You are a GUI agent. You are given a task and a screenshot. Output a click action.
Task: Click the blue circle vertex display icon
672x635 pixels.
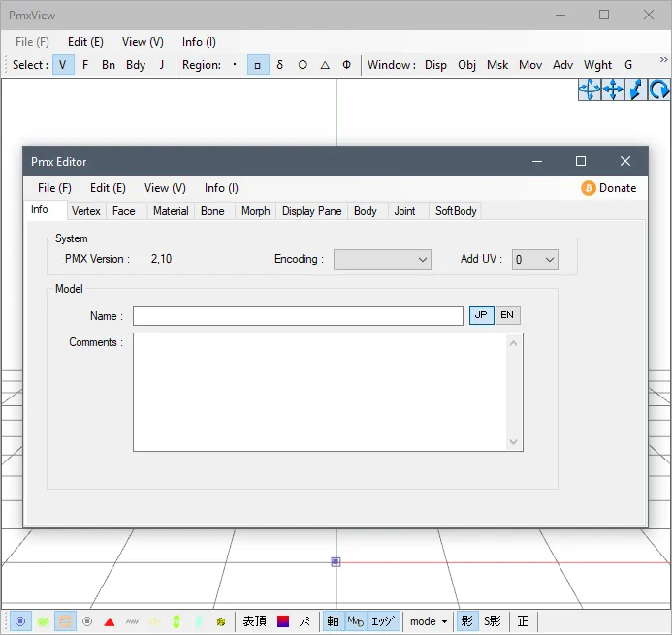20,621
